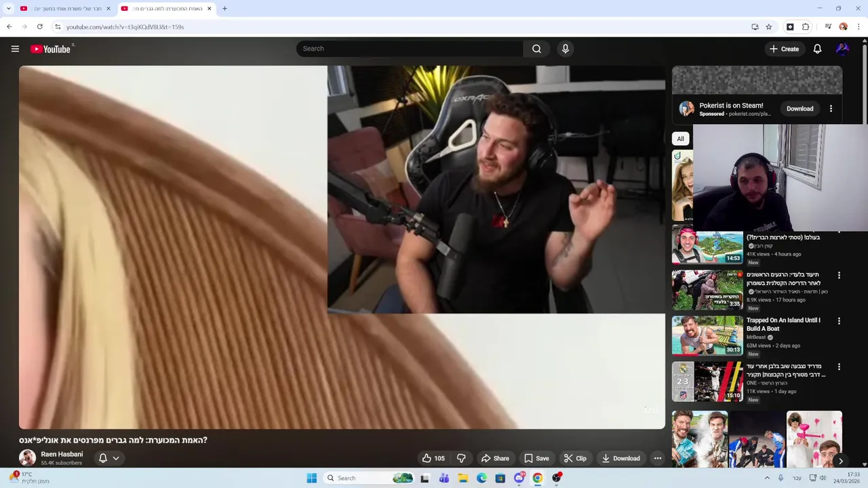Switch to the first YouTube browser tab
This screenshot has width=868, height=488.
pos(64,9)
